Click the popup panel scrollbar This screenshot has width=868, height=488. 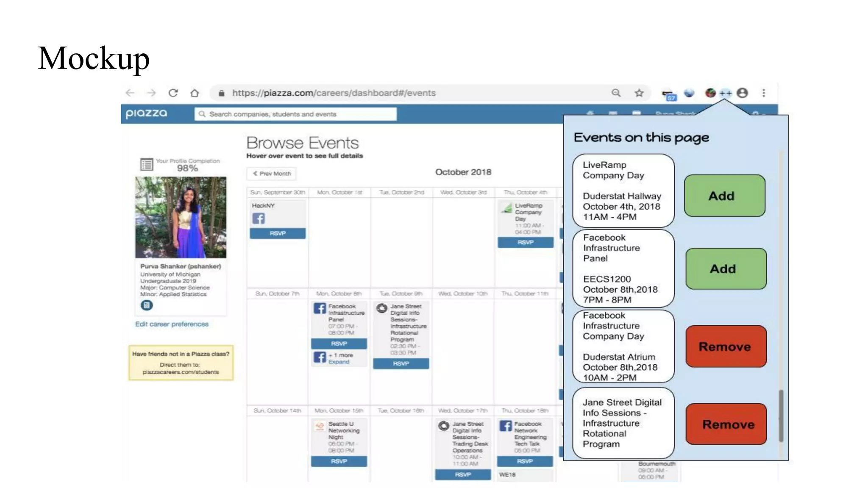pyautogui.click(x=781, y=415)
